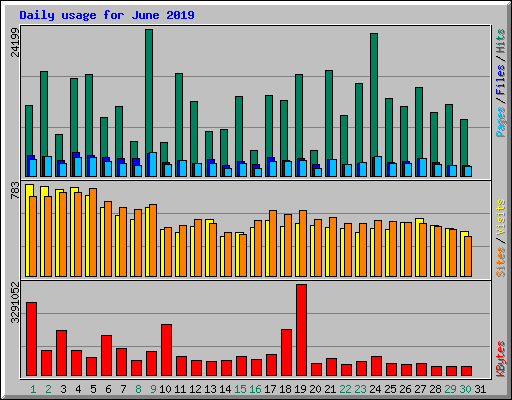Click day label 17 on the x-axis
The image size is (512, 400).
[x=270, y=389]
